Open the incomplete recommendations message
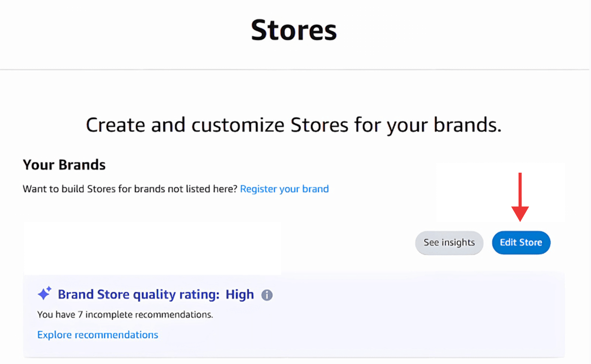 coord(125,314)
